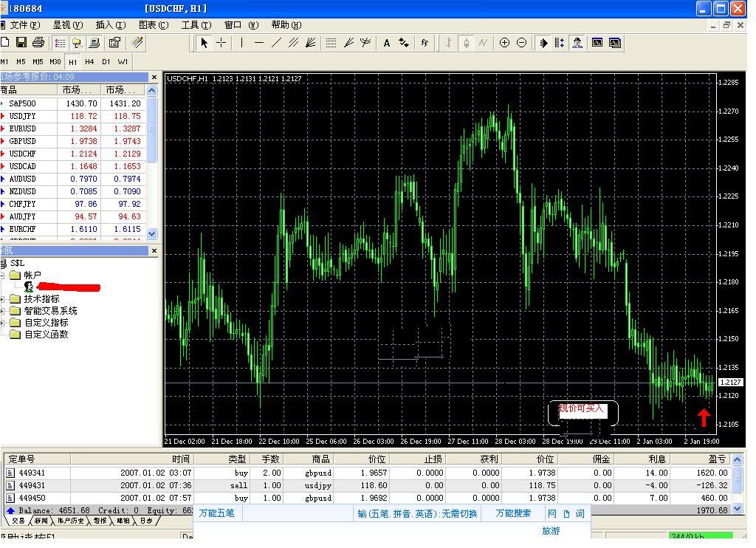Select the text label 'A' tool
This screenshot has height=548, width=756.
tap(386, 43)
